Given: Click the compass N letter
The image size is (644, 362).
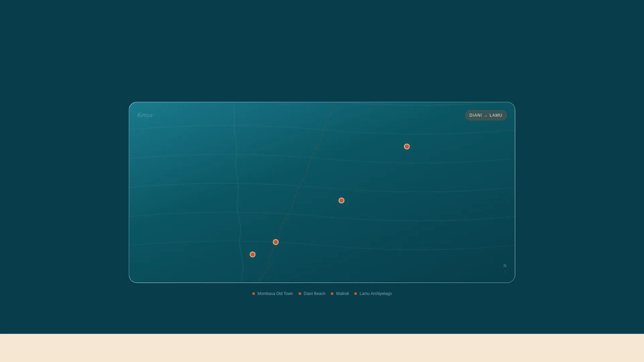Looking at the screenshot, I should [505, 266].
